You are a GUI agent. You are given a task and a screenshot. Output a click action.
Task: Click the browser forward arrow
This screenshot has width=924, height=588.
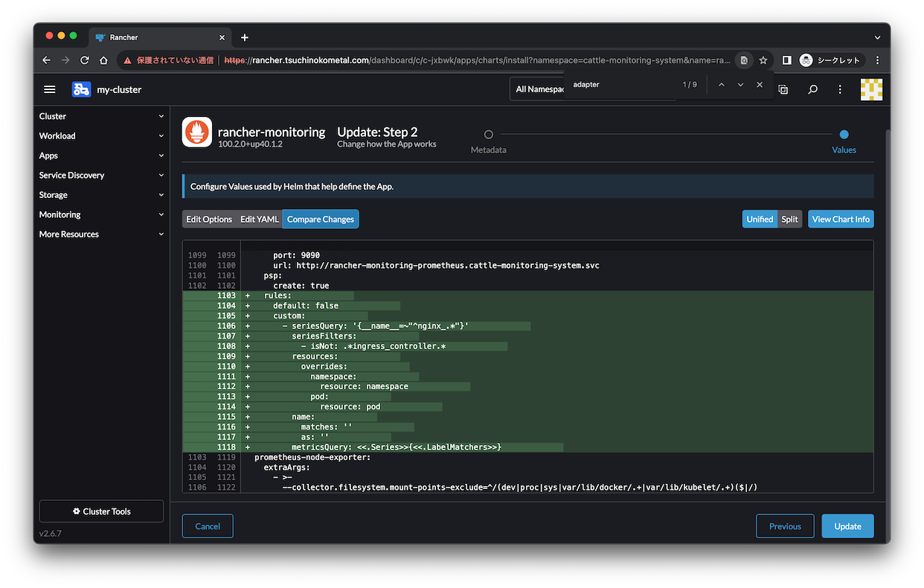click(x=65, y=60)
